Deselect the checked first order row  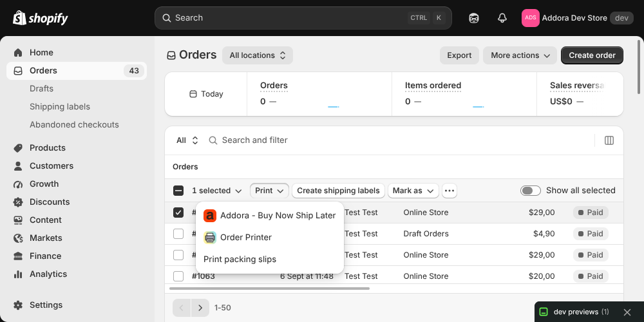(x=178, y=213)
